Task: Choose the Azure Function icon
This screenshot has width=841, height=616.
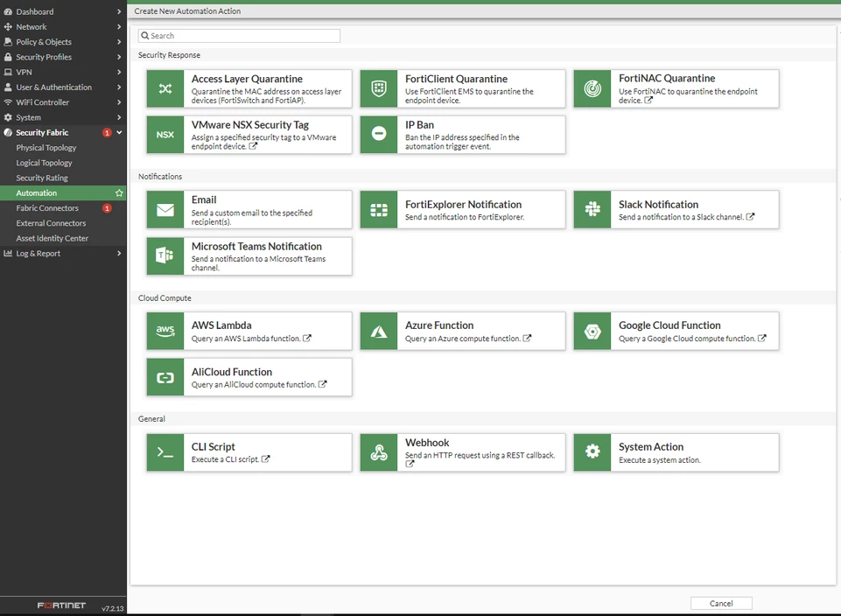Action: point(379,331)
